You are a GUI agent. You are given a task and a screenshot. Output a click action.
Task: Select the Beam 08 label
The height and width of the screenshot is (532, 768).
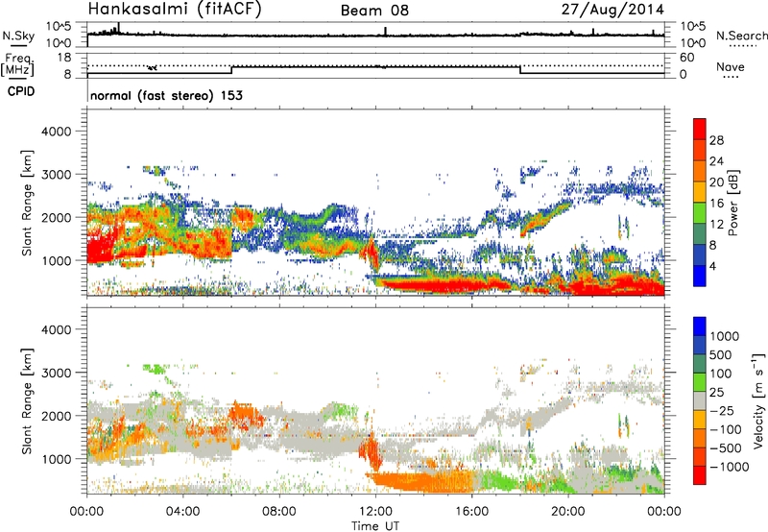[x=380, y=10]
